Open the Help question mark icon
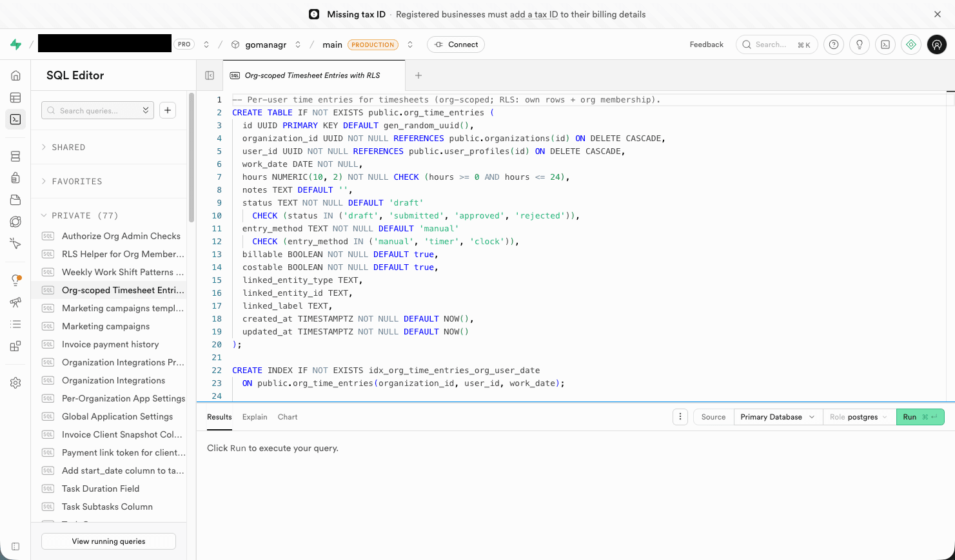The width and height of the screenshot is (955, 560). pyautogui.click(x=834, y=44)
